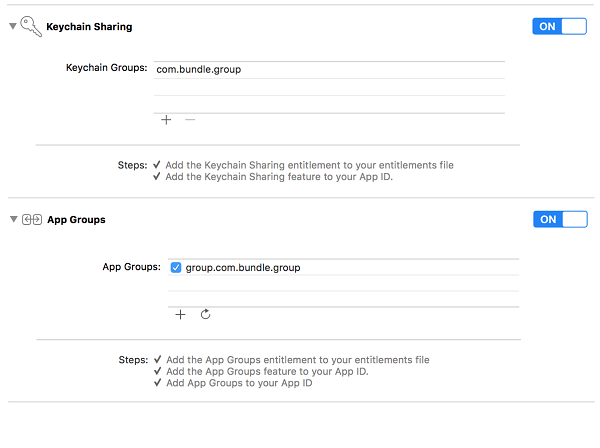Click the Keychain Groups label
Screen dimensions: 600x448
(106, 68)
